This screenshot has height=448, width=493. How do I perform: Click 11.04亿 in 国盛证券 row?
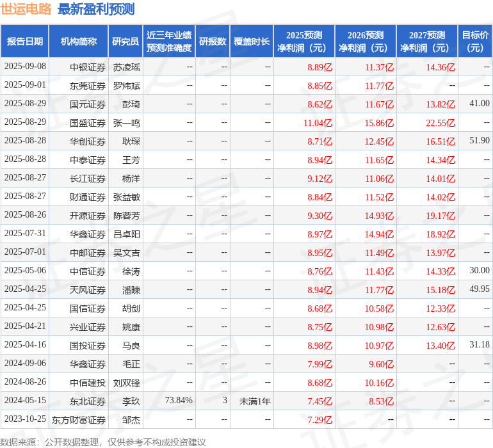click(x=318, y=123)
